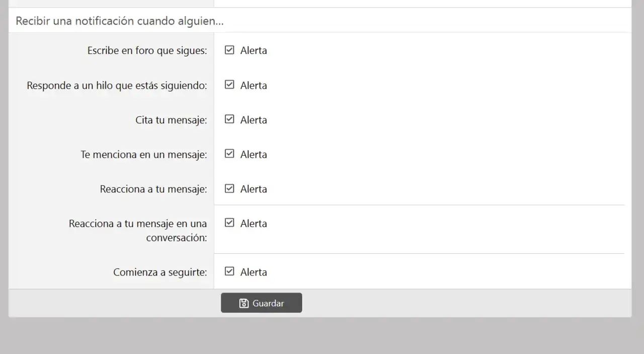Toggle the 'Reacciona a tu mensaje' alert checkbox
Image resolution: width=644 pixels, height=354 pixels.
coord(229,189)
